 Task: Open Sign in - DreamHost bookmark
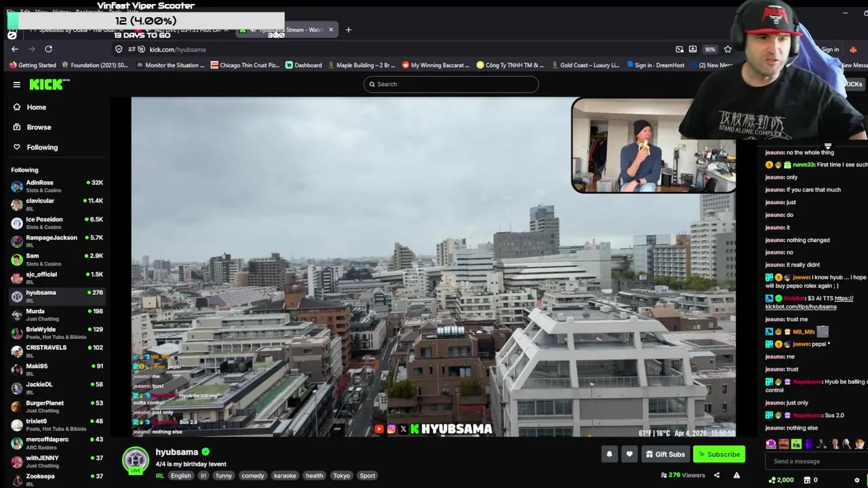pyautogui.click(x=657, y=65)
